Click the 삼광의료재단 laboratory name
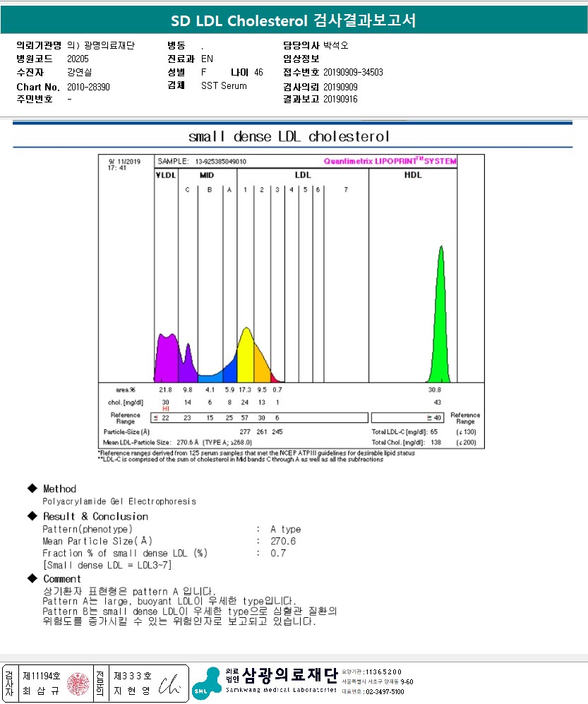The height and width of the screenshot is (704, 588). point(289,675)
